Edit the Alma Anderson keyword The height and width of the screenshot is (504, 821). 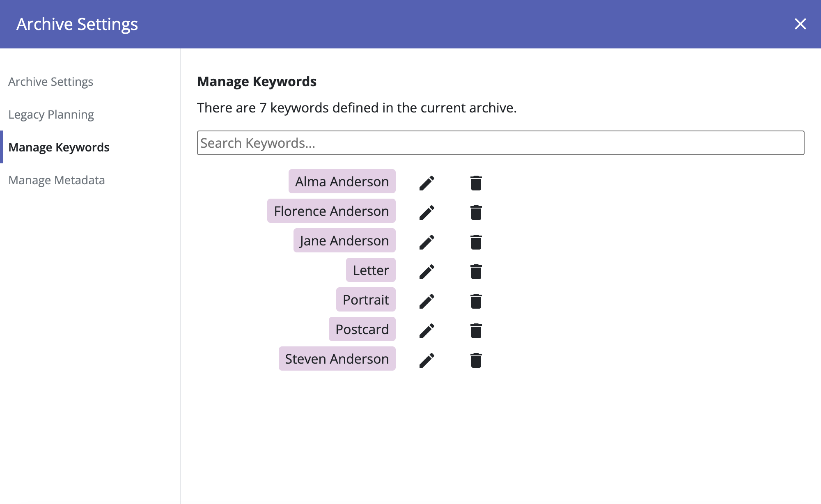pos(427,183)
